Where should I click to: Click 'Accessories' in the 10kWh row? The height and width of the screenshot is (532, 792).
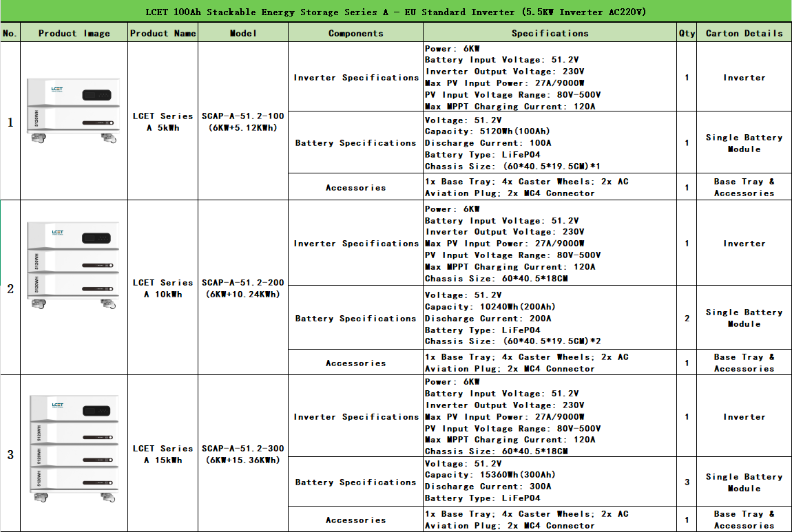tap(355, 363)
